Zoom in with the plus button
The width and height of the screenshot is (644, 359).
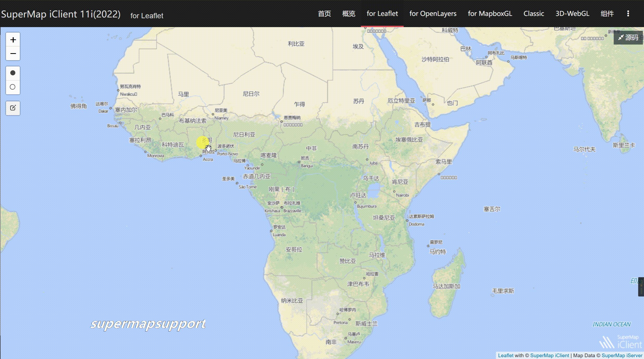coord(13,40)
